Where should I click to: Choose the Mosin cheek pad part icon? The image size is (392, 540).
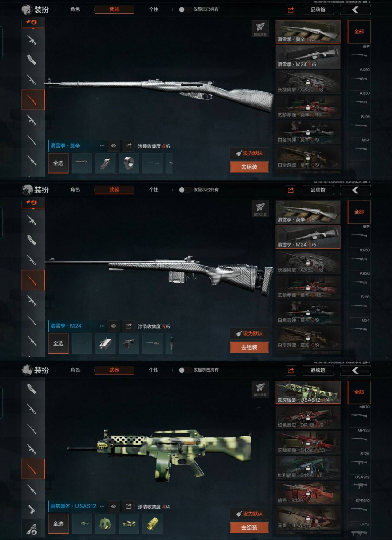(x=129, y=163)
